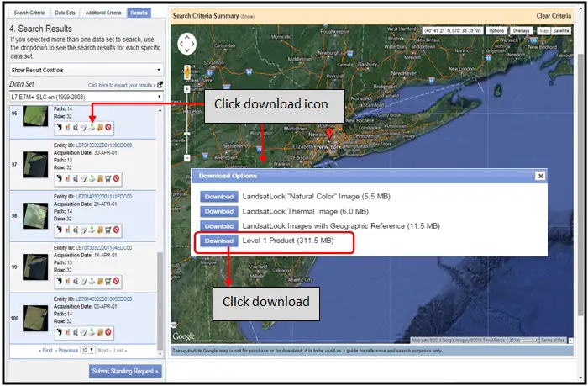Screen dimensions: 588x386
Task: Open Entity ID LE70140322001111EDC00 link
Action: click(104, 197)
